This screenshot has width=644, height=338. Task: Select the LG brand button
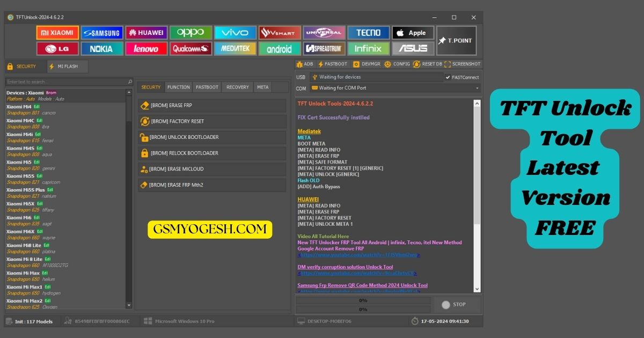click(57, 48)
